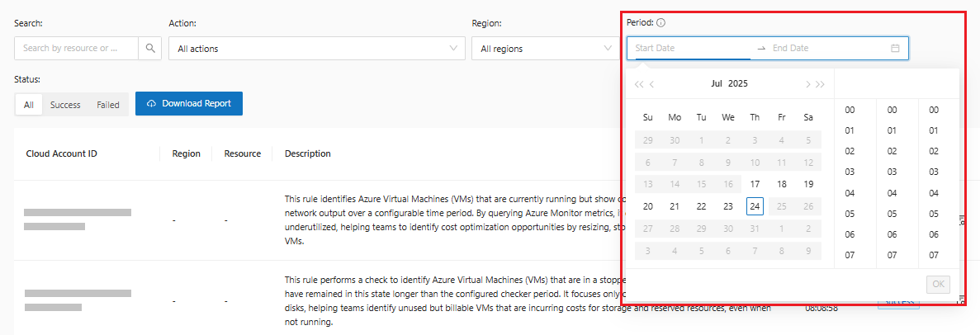Go to previous month in calendar
The height and width of the screenshot is (335, 980).
(652, 84)
